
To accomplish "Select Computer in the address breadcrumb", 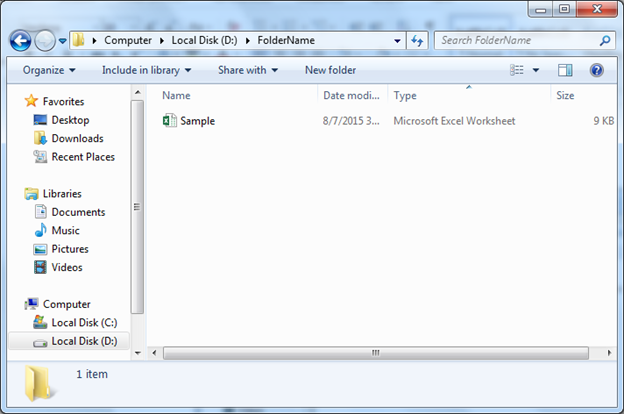I will [x=128, y=40].
